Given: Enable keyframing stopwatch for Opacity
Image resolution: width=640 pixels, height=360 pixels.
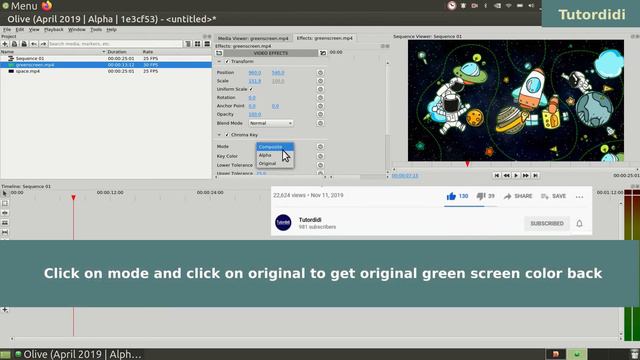Looking at the screenshot, I should pos(320,114).
